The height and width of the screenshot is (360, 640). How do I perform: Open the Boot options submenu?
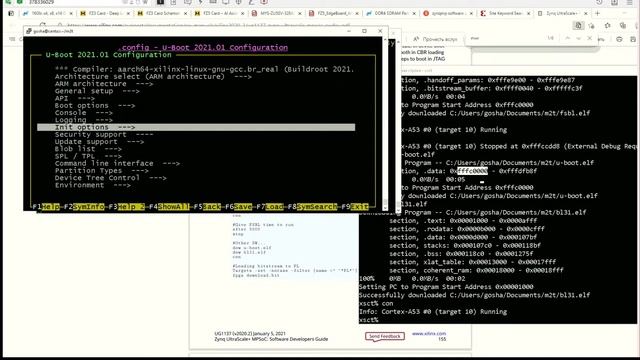click(x=95, y=106)
